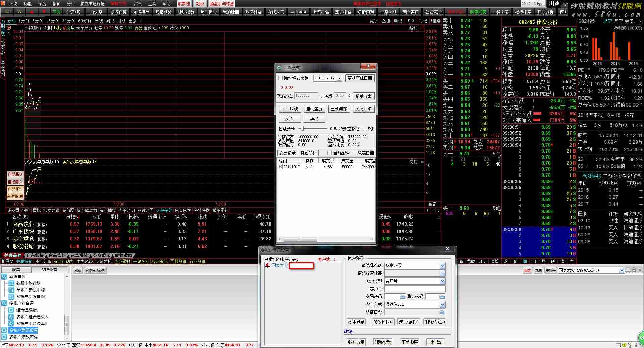Switch to the 日线 timeframe tab

99,21
